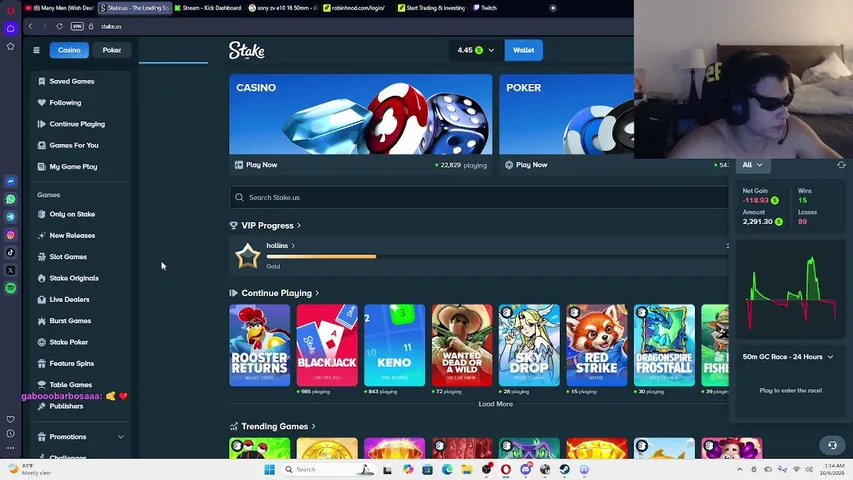Click Play Now on Poker banner
This screenshot has width=853, height=480.
coord(526,164)
